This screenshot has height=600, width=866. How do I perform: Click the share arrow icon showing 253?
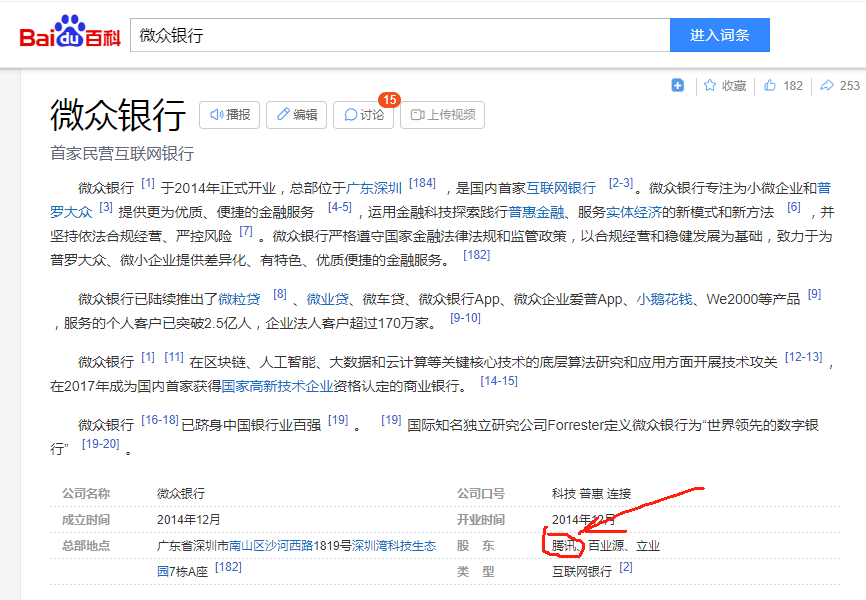click(827, 85)
